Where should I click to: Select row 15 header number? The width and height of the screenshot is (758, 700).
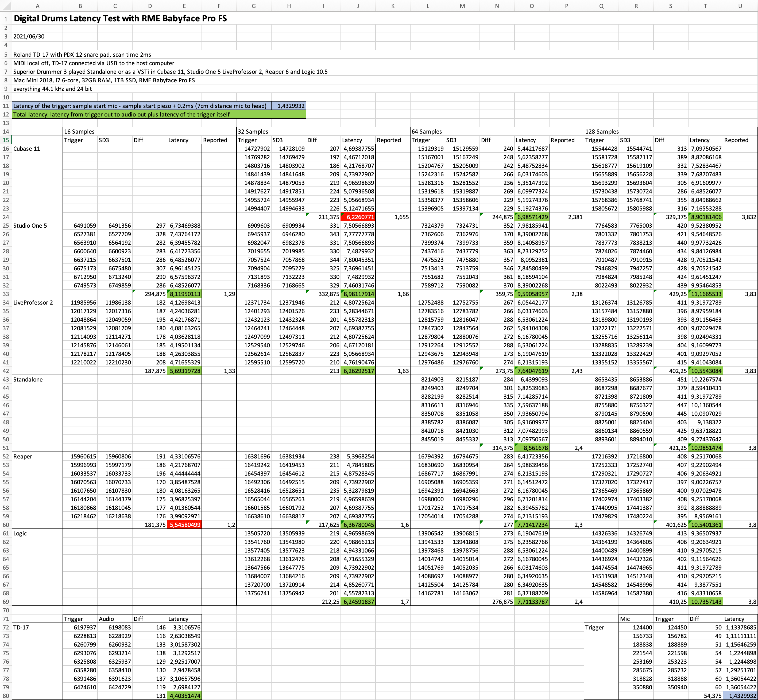point(6,140)
